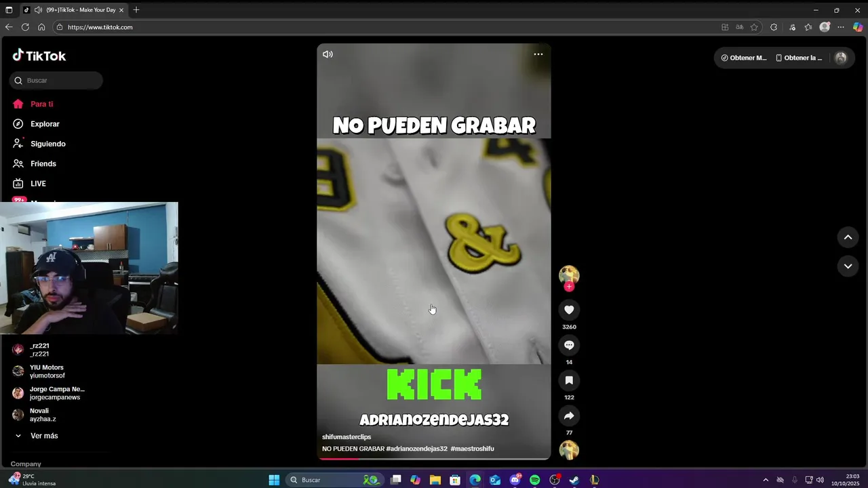Click the Obtener la app button
The width and height of the screenshot is (868, 488).
[x=799, y=58]
